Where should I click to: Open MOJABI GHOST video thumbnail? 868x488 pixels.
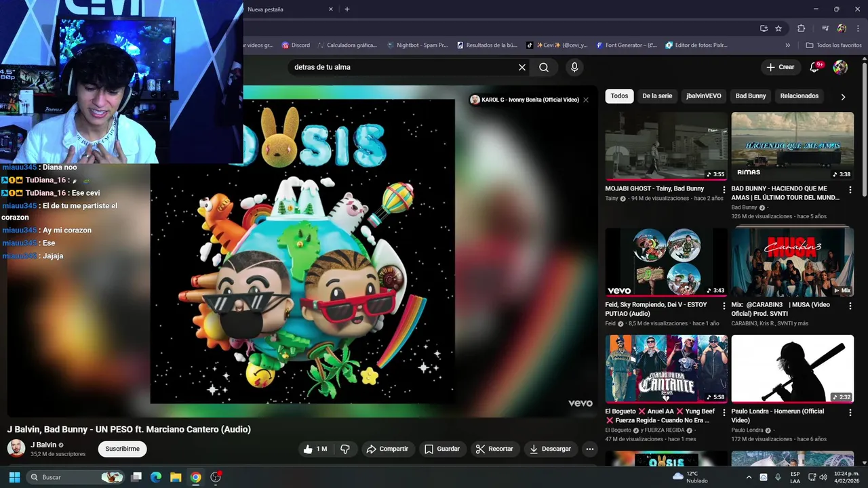666,146
